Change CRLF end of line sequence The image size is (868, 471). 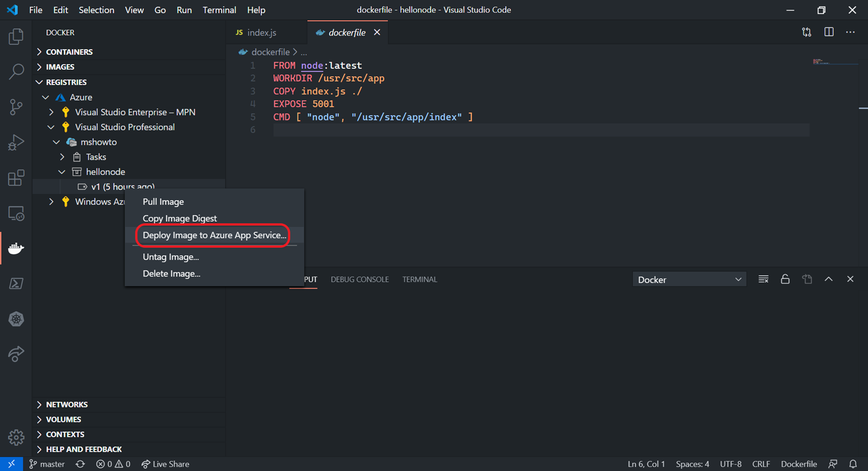click(761, 464)
